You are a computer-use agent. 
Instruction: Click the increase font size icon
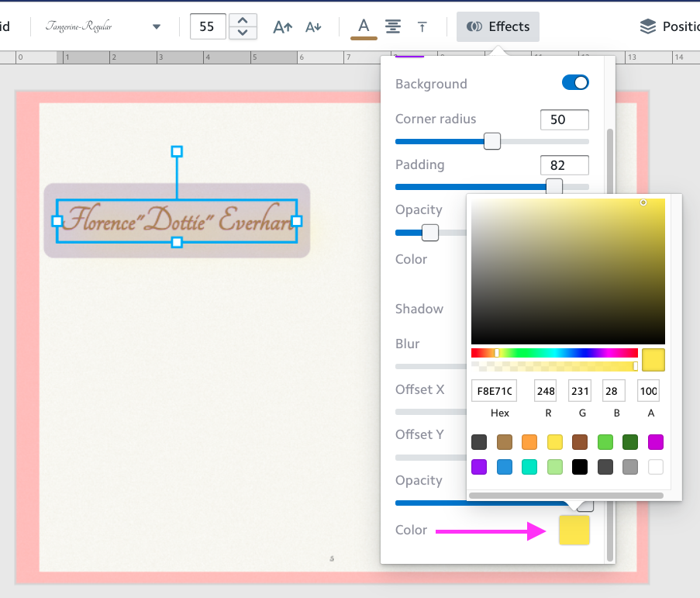tap(283, 27)
